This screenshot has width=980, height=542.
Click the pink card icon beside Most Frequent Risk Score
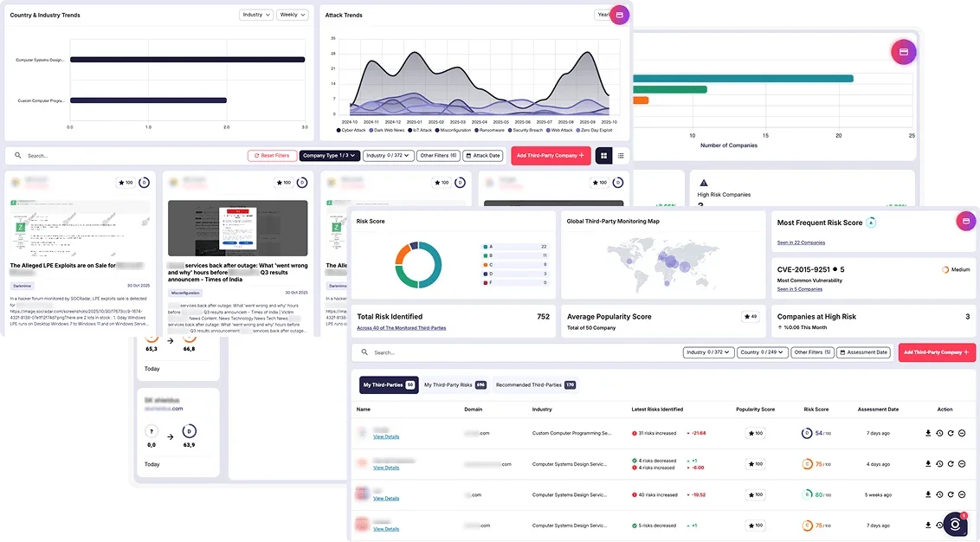click(965, 222)
